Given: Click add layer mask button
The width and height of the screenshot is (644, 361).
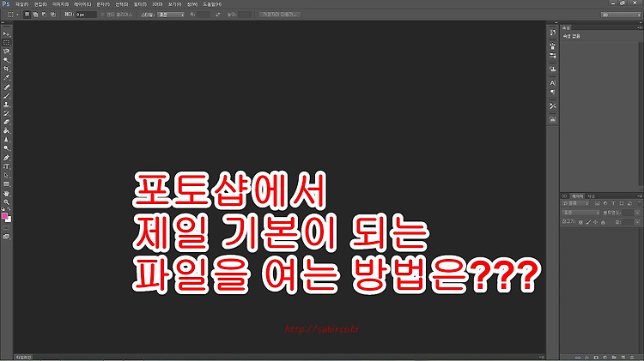Looking at the screenshot, I should pyautogui.click(x=596, y=358).
